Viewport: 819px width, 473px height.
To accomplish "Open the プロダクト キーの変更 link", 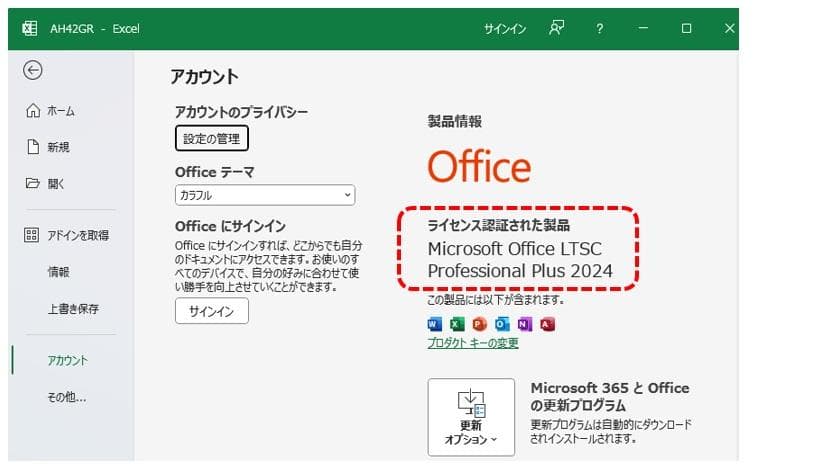I will click(x=473, y=343).
